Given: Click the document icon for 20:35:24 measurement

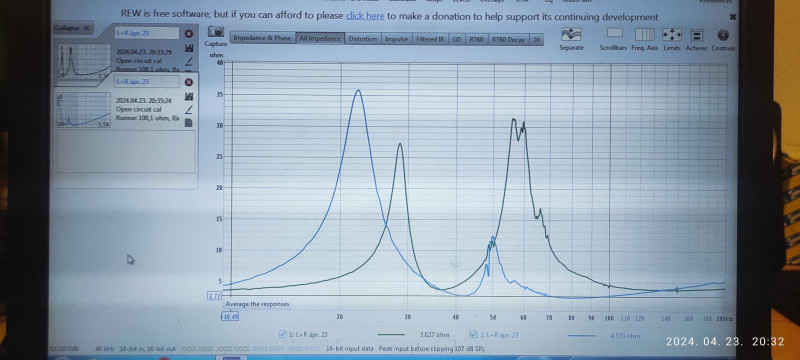Looking at the screenshot, I should pos(189,122).
